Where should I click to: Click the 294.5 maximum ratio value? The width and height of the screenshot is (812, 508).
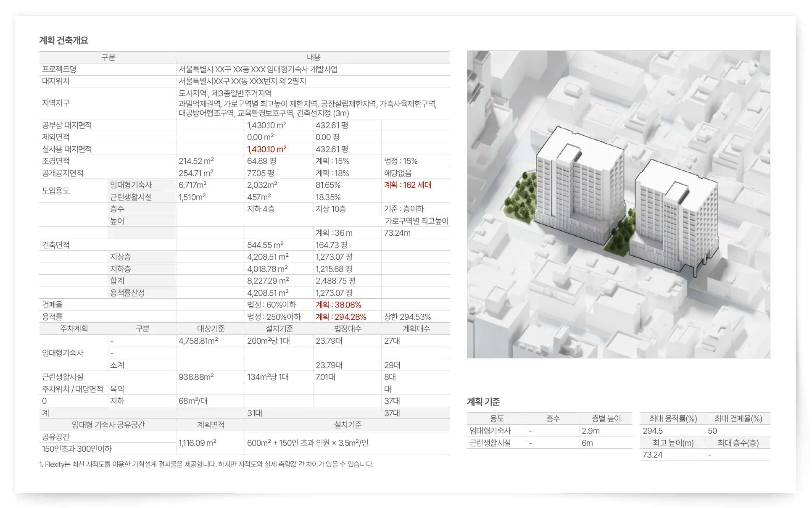(652, 431)
